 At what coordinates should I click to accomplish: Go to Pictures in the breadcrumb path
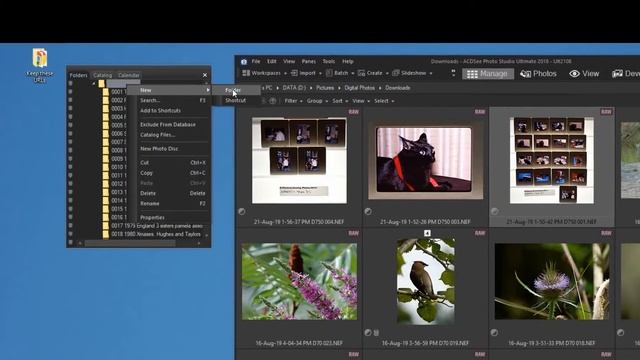pos(325,88)
